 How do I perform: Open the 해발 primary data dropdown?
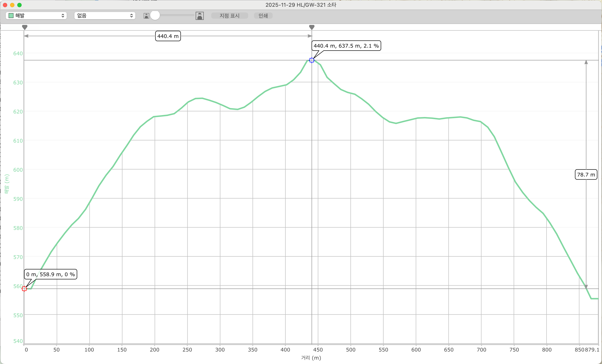coord(36,16)
